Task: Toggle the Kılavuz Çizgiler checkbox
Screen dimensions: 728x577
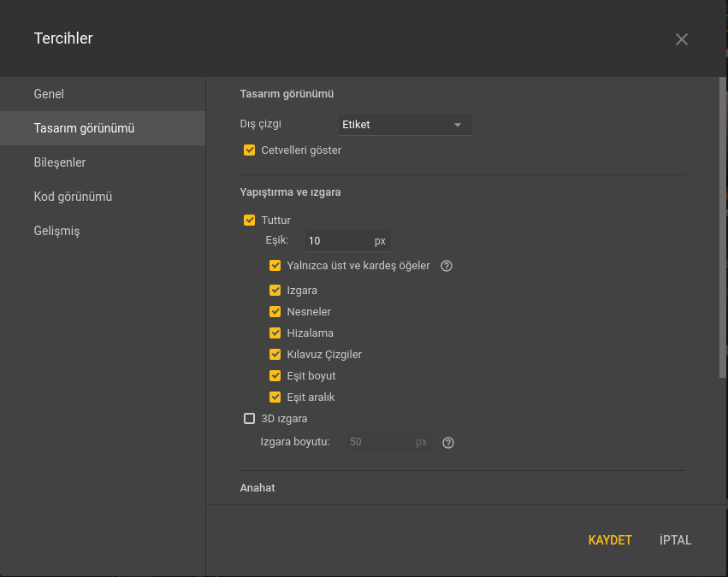Action: click(275, 355)
